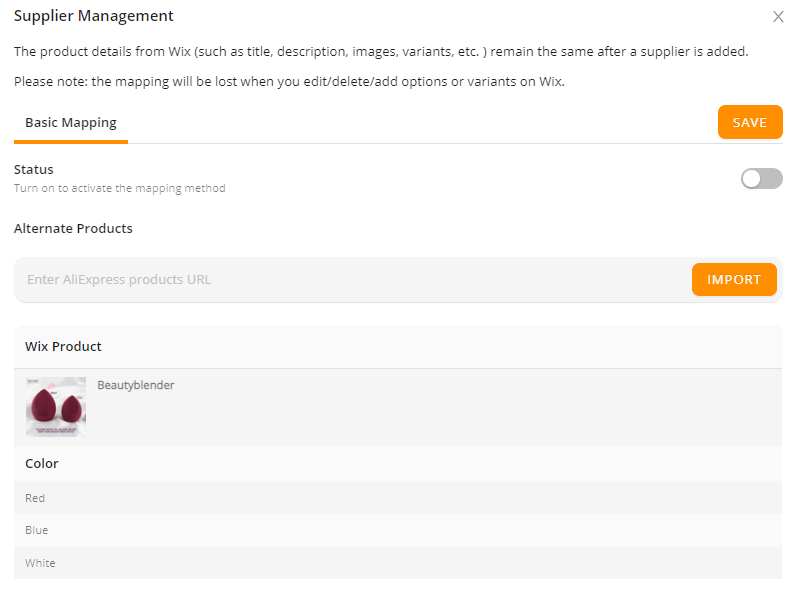Click the orange SAVE button
Image resolution: width=798 pixels, height=598 pixels.
(750, 122)
